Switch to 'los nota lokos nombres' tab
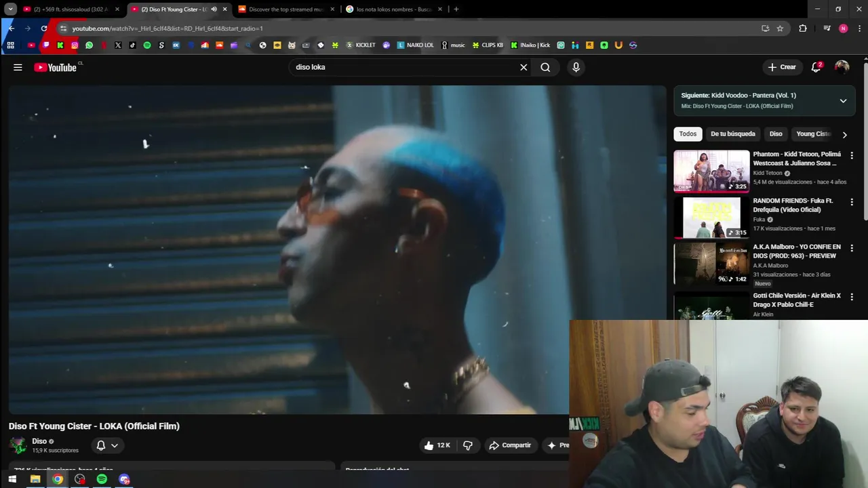The width and height of the screenshot is (868, 488). click(x=394, y=9)
